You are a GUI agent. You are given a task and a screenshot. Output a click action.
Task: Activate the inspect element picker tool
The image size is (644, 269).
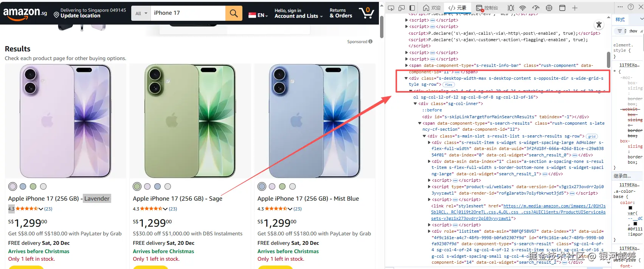(x=391, y=8)
